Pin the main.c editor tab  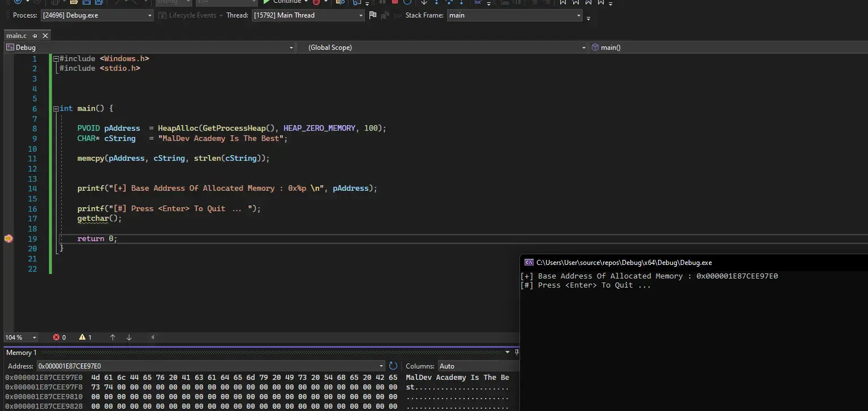36,36
